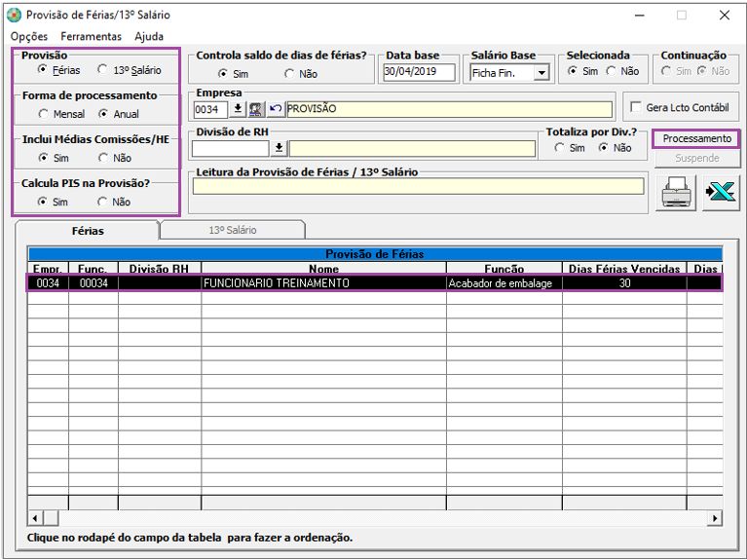Click the printer icon button
This screenshot has height=560, width=747.
pos(676,193)
